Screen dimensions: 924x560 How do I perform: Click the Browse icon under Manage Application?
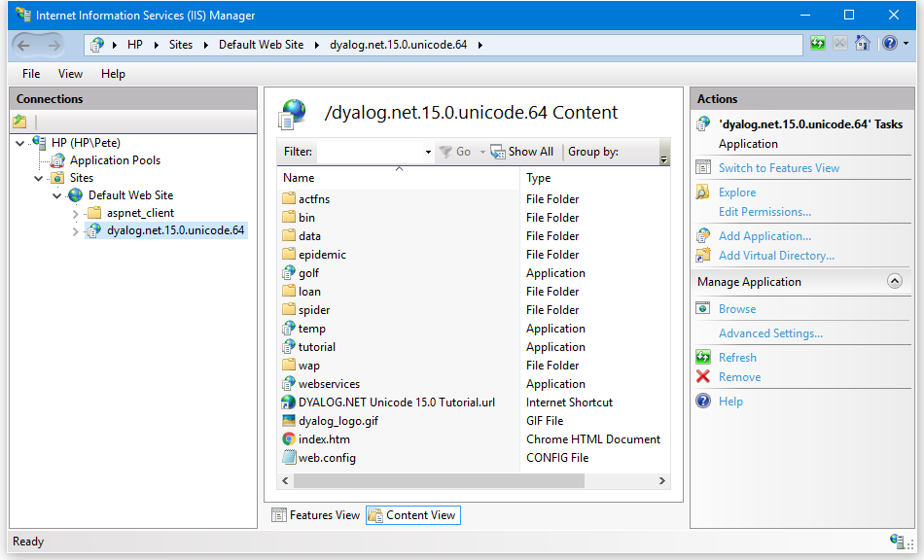703,309
